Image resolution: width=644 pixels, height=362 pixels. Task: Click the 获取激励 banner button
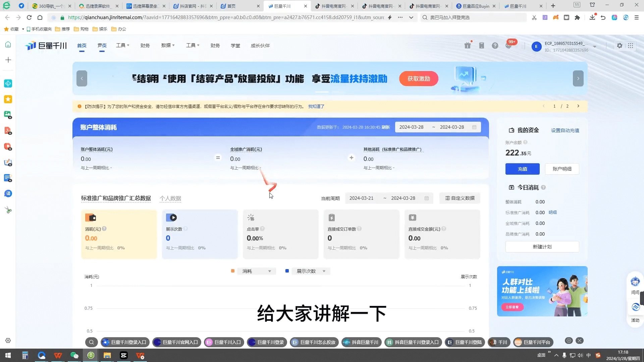pos(419,78)
